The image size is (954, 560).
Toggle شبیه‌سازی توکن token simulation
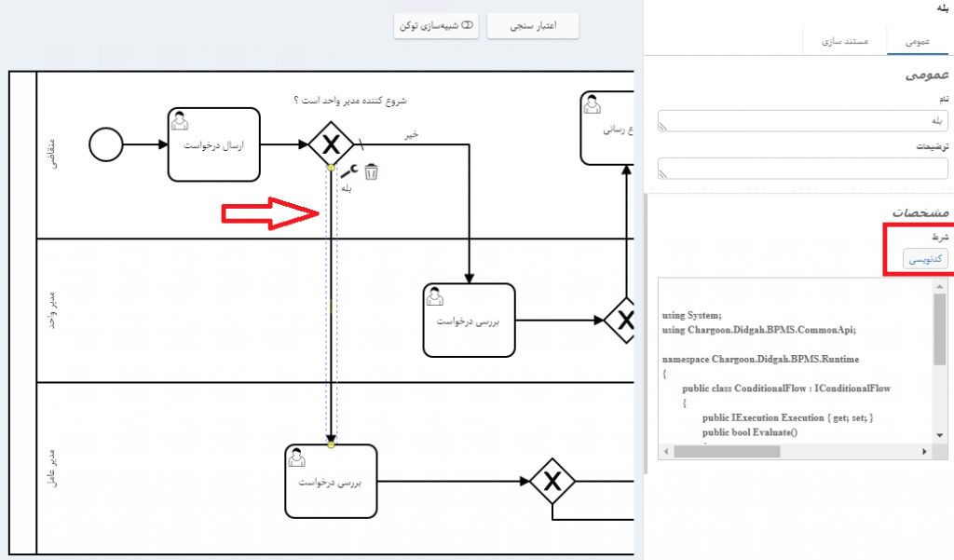pos(436,26)
